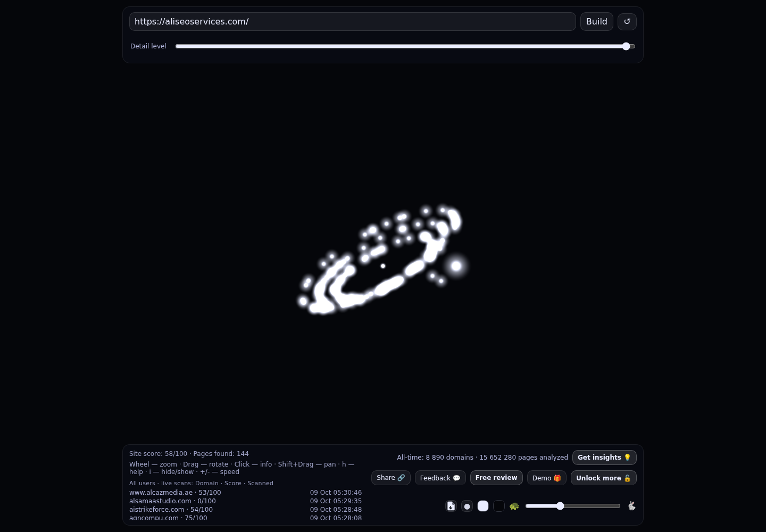Select the black color swatch
The height and width of the screenshot is (532, 766).
pyautogui.click(x=499, y=506)
